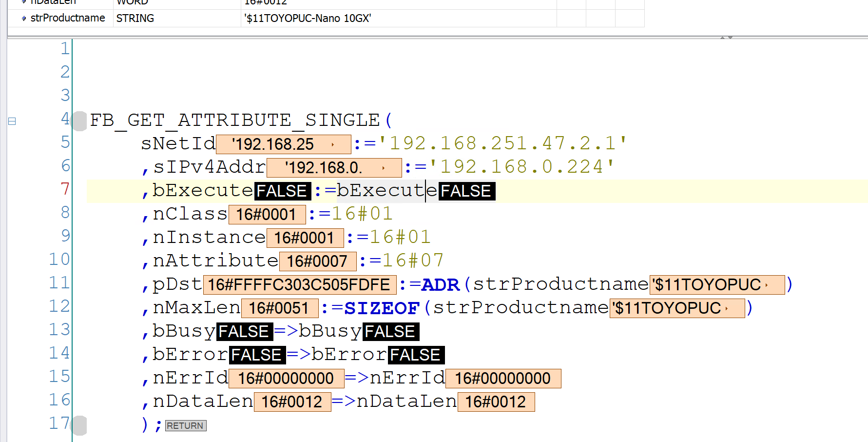Expand the strProductname value arrow on ADR line
The image size is (868, 442).
767,285
